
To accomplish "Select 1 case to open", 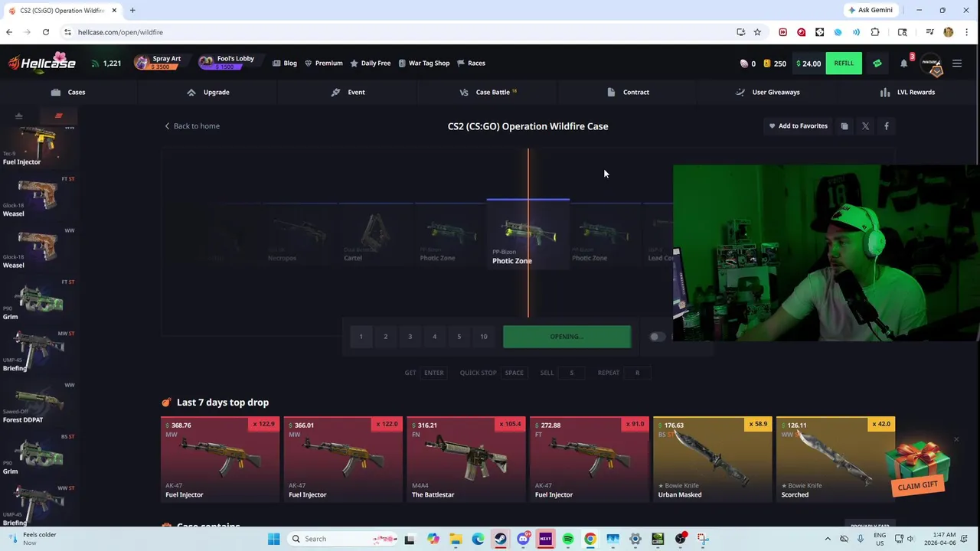I will [361, 337].
